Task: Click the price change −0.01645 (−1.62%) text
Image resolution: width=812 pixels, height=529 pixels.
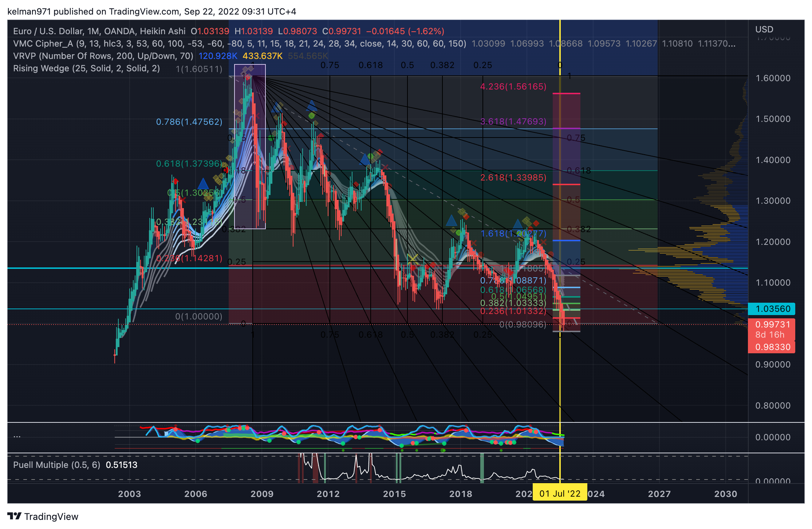Action: pyautogui.click(x=405, y=31)
